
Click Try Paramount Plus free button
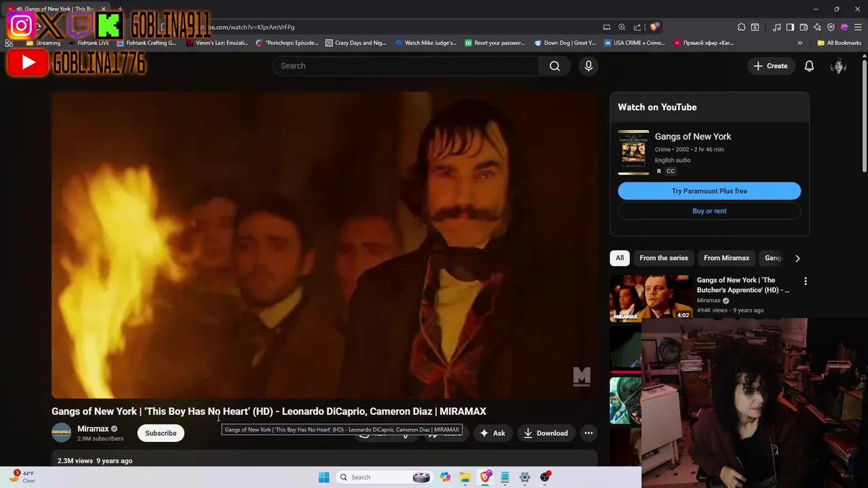(x=709, y=191)
